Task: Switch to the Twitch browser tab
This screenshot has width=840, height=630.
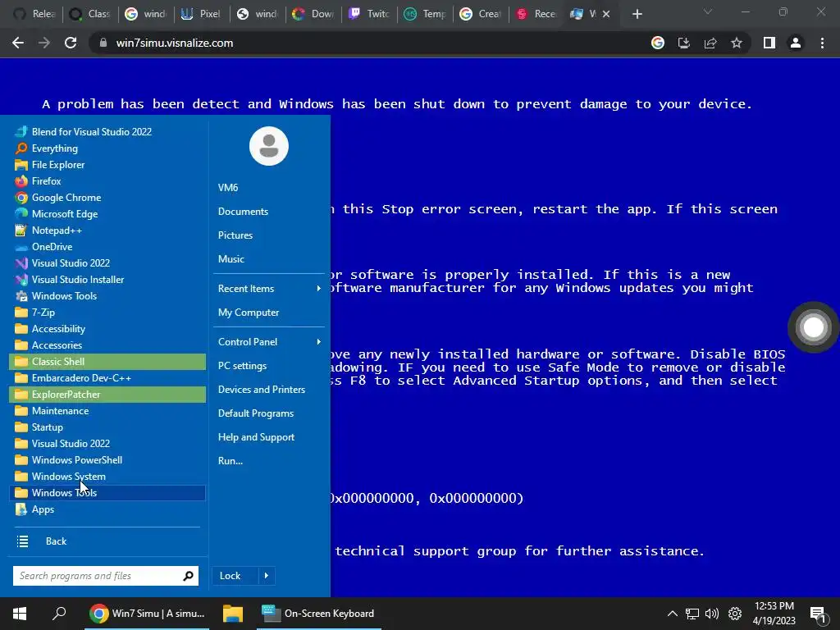Action: pyautogui.click(x=370, y=14)
